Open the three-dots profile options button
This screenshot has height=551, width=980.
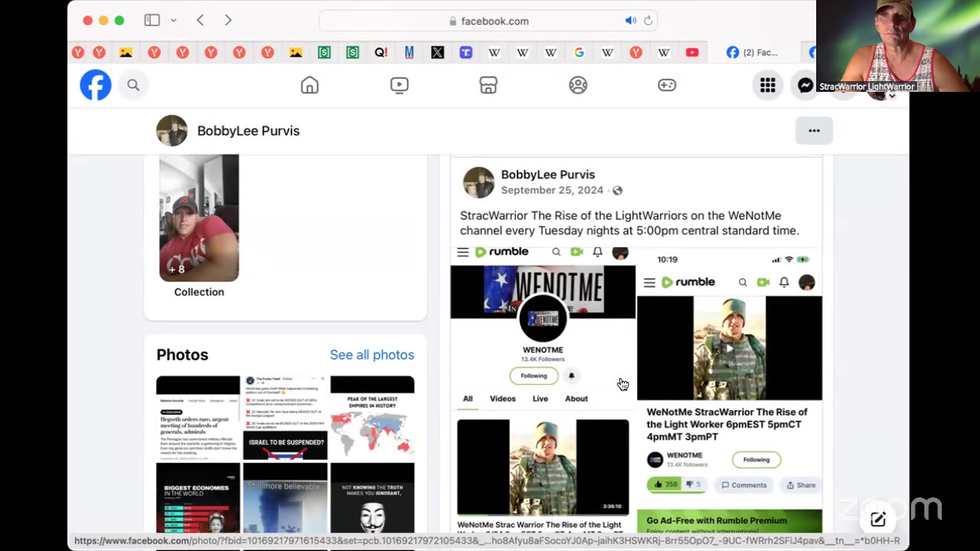[814, 131]
